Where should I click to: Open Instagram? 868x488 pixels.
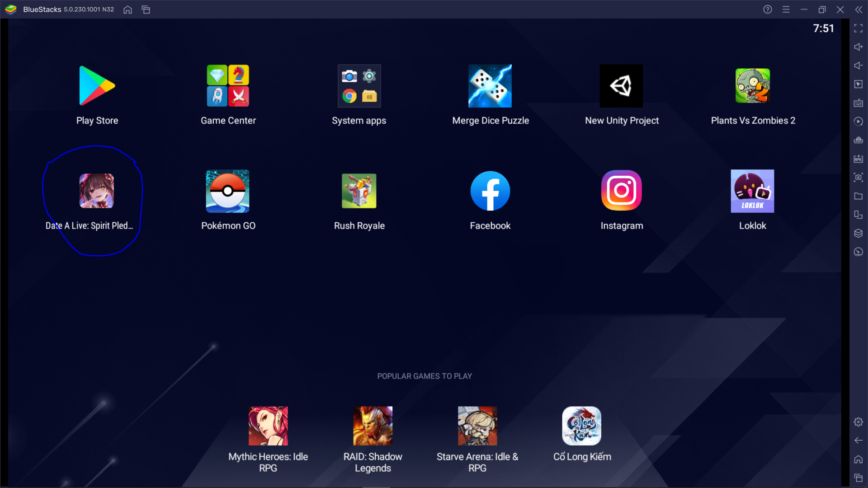621,191
